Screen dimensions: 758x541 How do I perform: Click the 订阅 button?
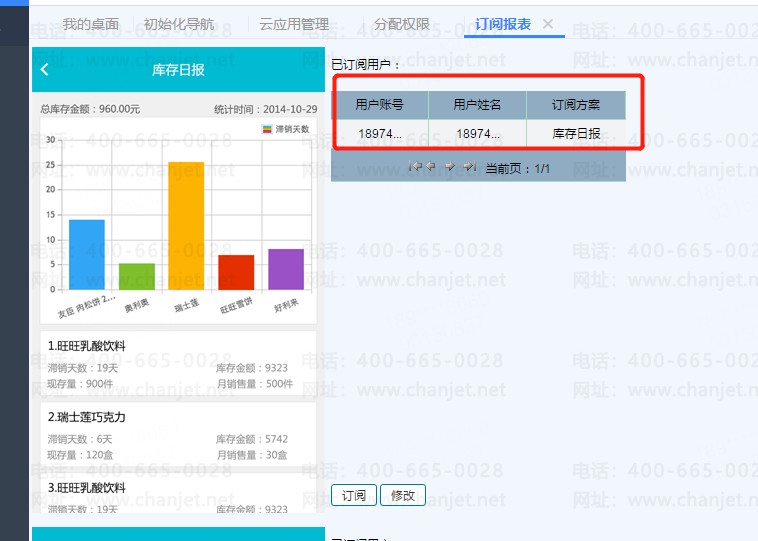pos(354,495)
